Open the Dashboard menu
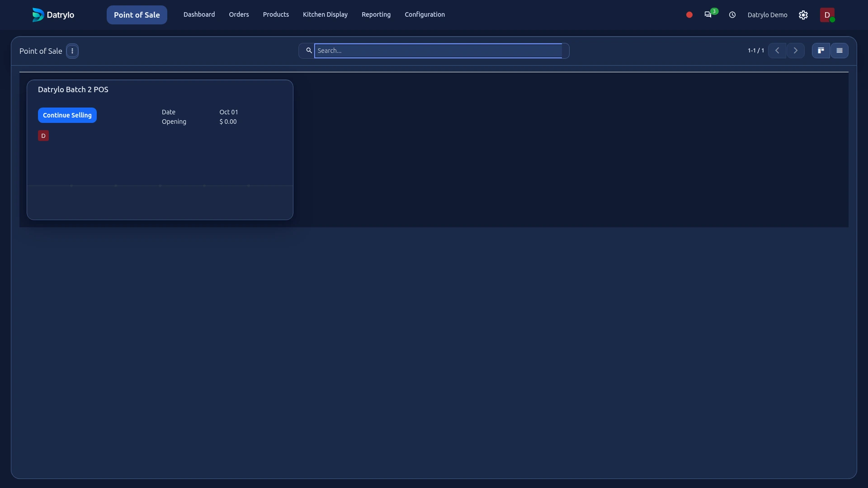The image size is (868, 488). pos(199,14)
